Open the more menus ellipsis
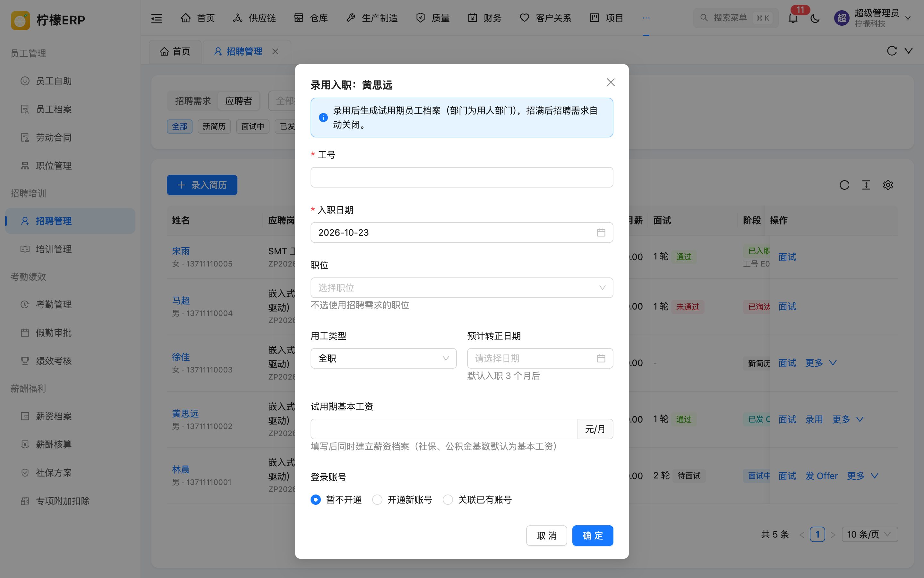This screenshot has height=578, width=924. [x=646, y=18]
